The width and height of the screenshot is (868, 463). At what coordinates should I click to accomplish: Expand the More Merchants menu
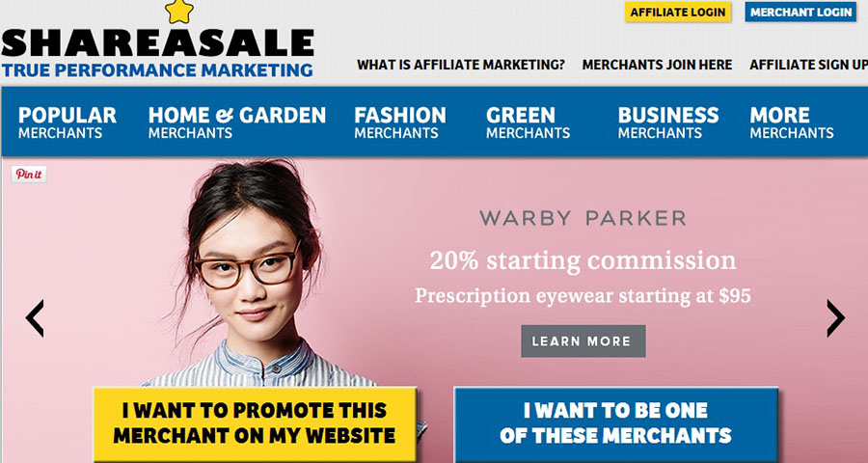point(792,123)
